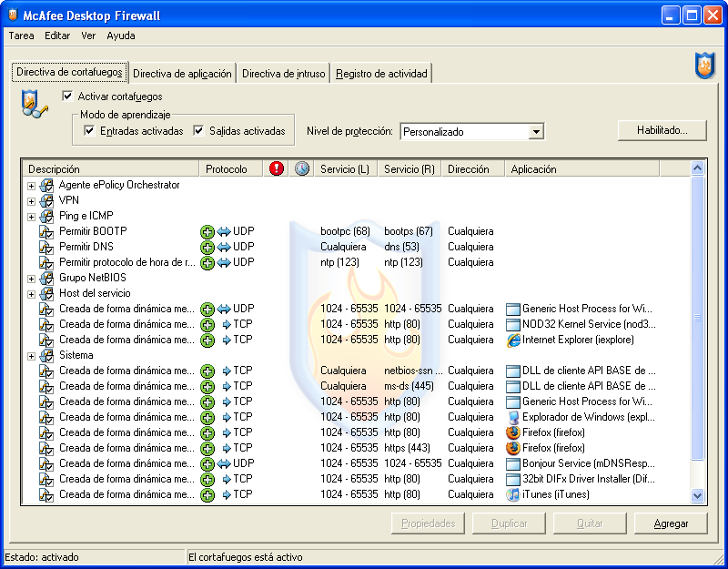Expand the Ping e ICMP group
The height and width of the screenshot is (569, 728).
31,217
